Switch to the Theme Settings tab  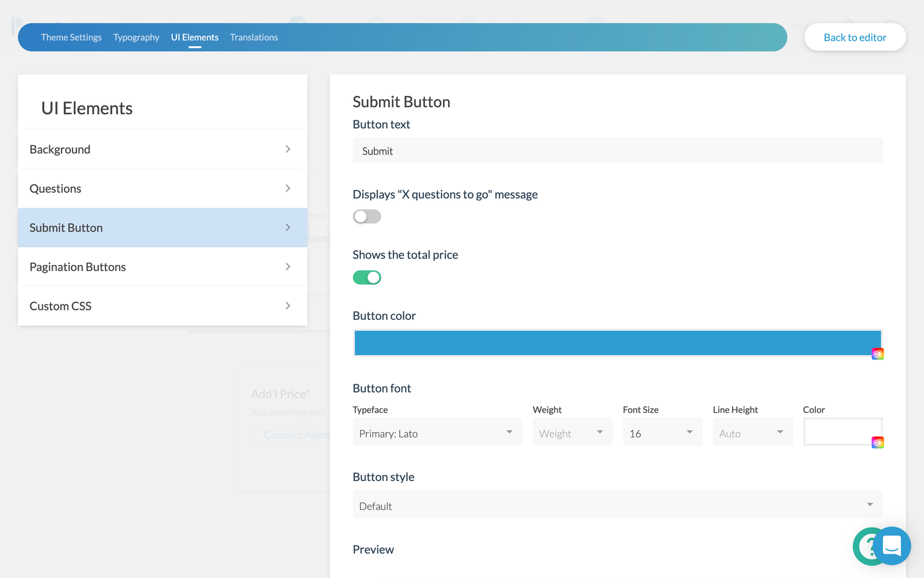coord(71,37)
